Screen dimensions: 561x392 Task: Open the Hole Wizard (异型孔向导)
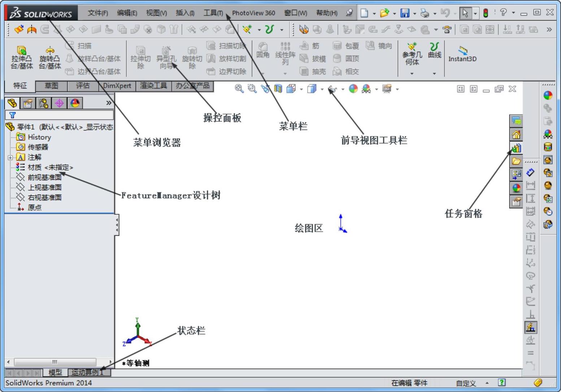pos(166,57)
